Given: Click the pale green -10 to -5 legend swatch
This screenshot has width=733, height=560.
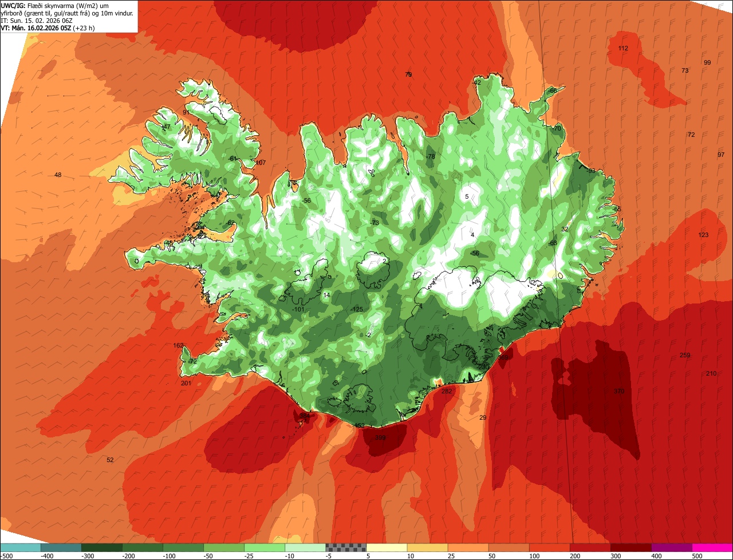Looking at the screenshot, I should pos(305,547).
